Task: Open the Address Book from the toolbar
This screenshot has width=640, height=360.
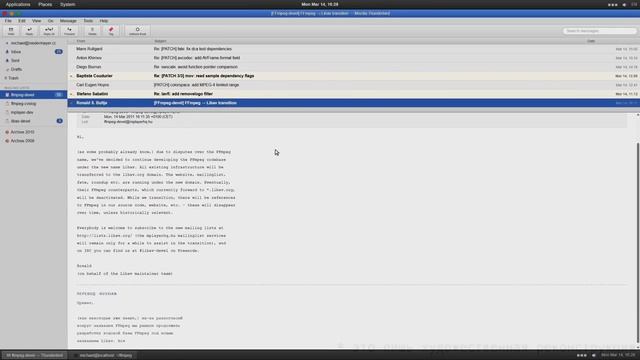Action: [138, 31]
